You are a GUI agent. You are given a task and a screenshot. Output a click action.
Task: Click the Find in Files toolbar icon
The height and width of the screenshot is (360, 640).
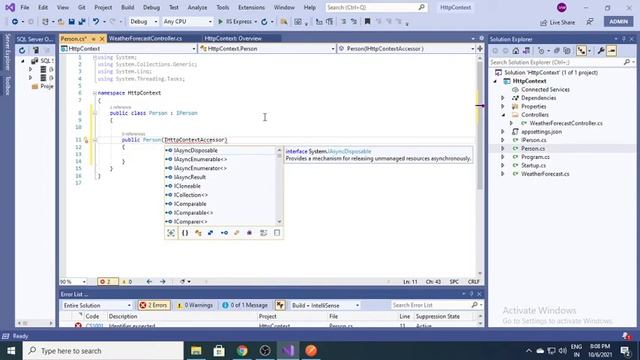click(x=284, y=22)
